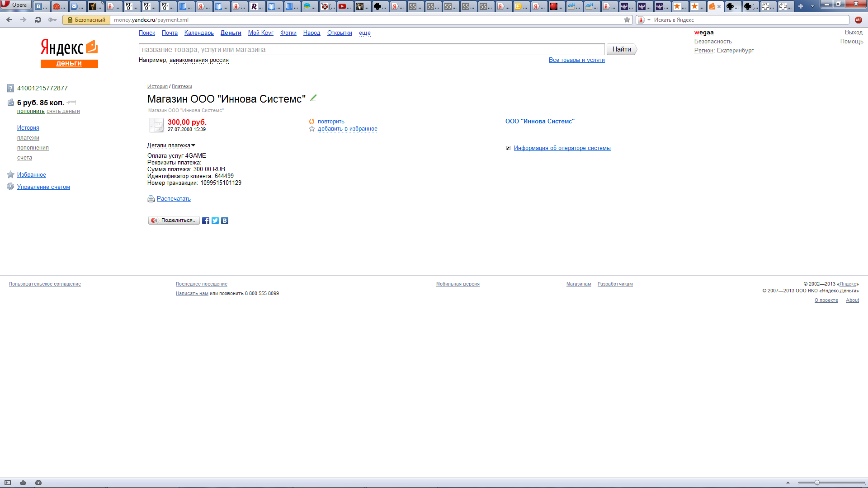Click the browser forward arrow
The width and height of the screenshot is (868, 488).
[x=24, y=20]
